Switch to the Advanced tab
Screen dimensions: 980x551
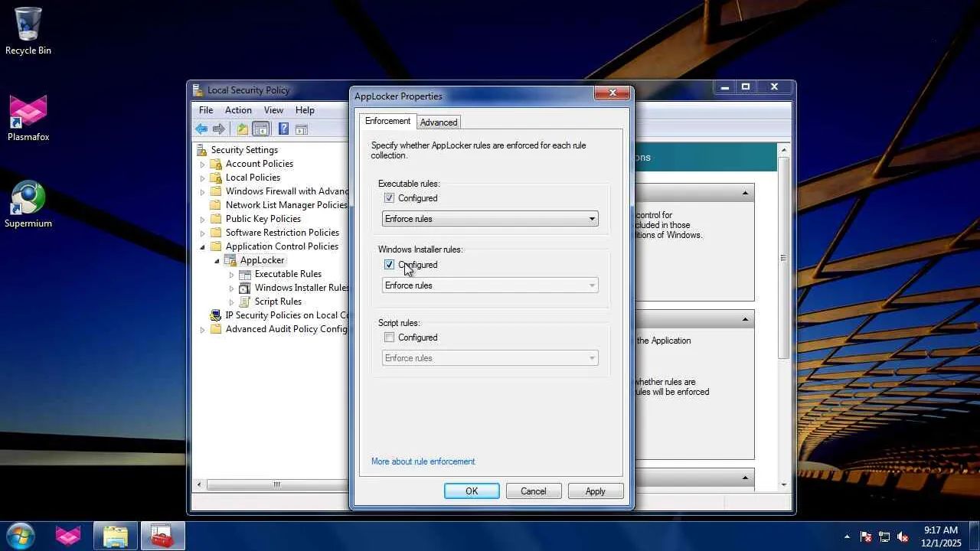[439, 122]
